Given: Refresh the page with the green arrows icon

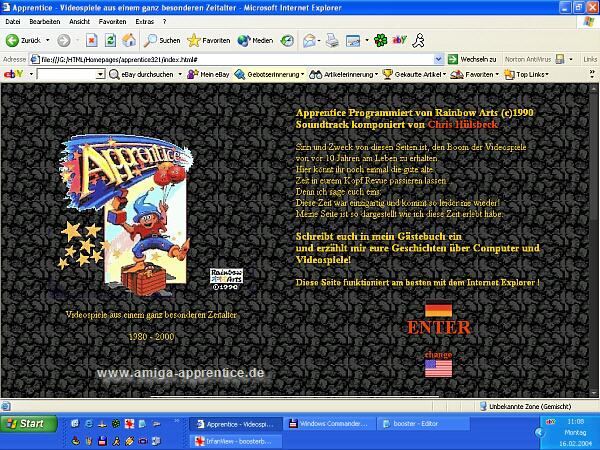Looking at the screenshot, I should 110,40.
